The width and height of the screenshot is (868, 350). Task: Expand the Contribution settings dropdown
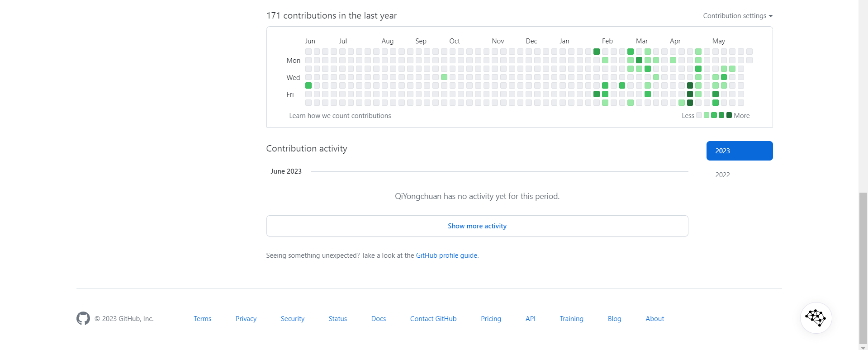[738, 16]
